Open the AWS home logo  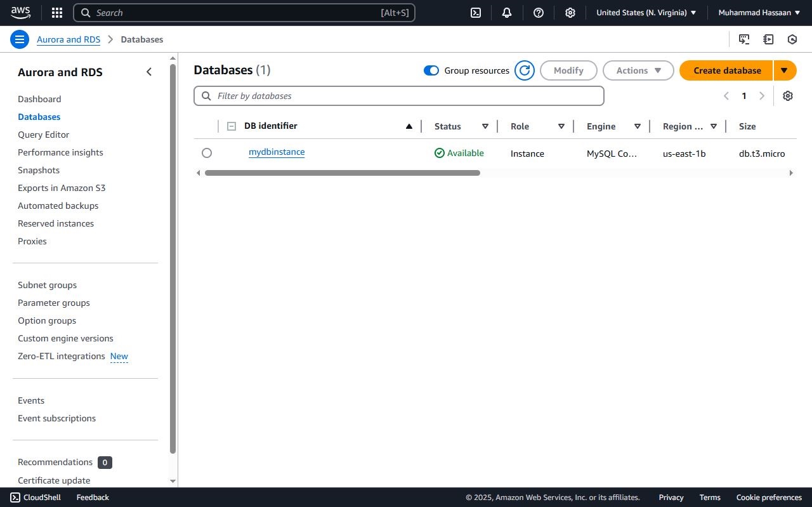20,13
